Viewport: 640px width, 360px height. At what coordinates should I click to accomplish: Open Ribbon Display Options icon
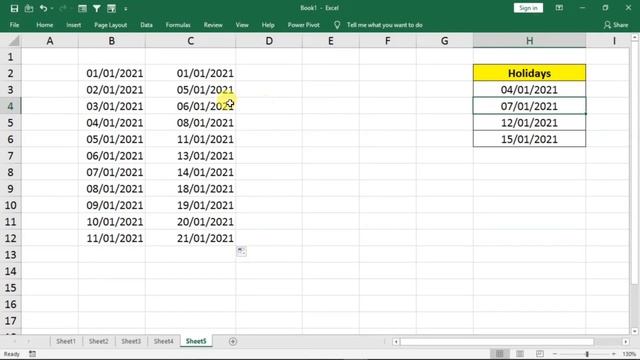pyautogui.click(x=559, y=8)
